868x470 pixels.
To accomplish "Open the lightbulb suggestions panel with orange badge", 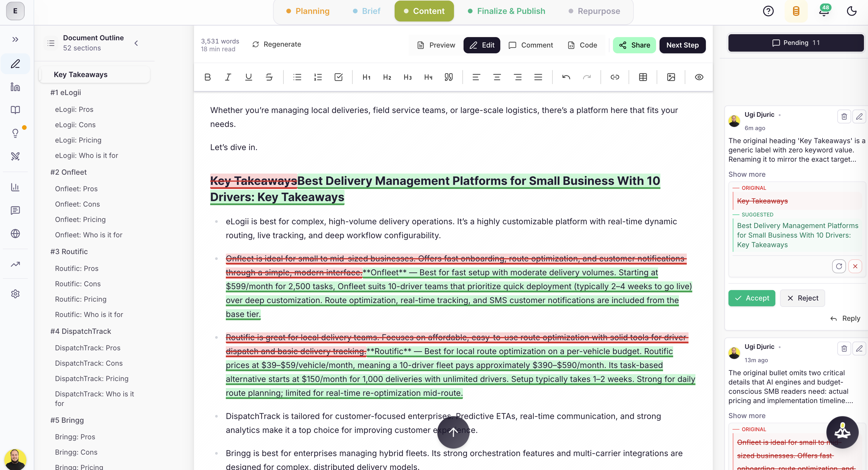I will point(15,133).
